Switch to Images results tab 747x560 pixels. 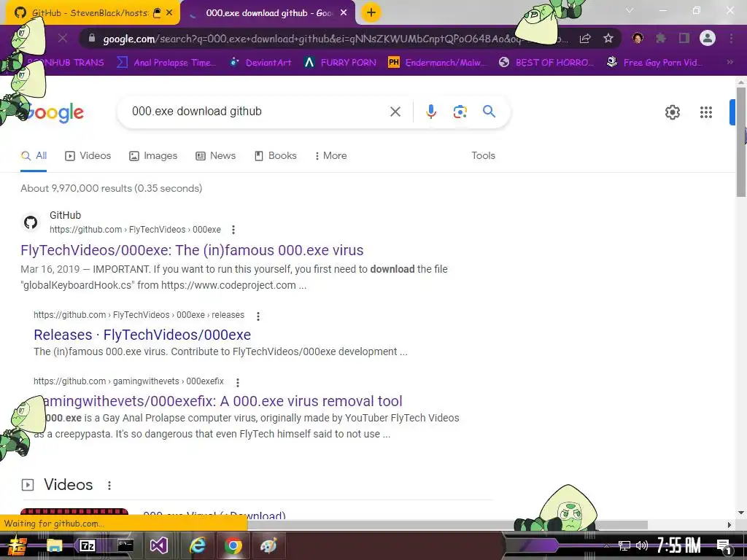pyautogui.click(x=153, y=156)
